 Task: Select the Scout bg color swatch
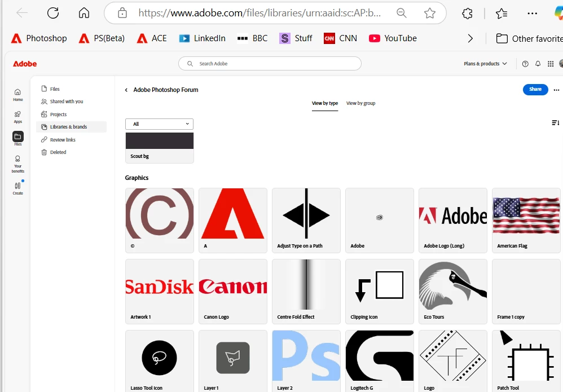(160, 148)
